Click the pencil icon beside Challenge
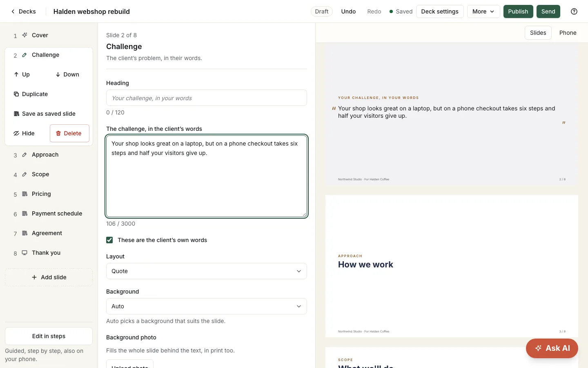This screenshot has height=368, width=588. [x=24, y=55]
